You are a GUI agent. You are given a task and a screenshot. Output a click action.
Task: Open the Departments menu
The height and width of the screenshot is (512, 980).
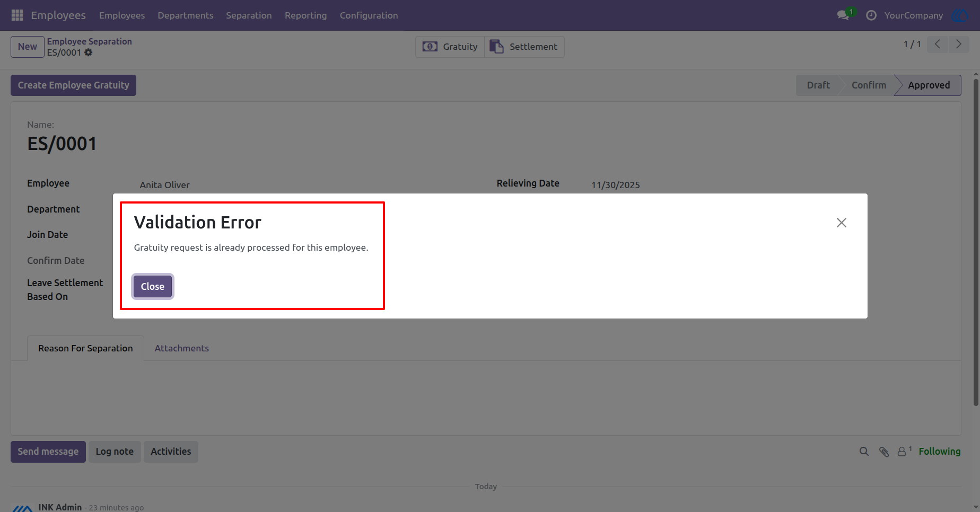click(x=186, y=15)
